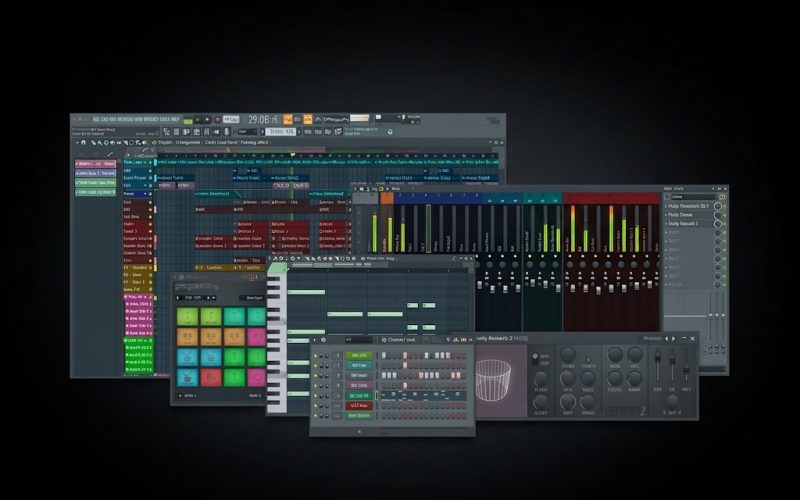
Task: Click the round icon right of the hint panel
Action: pyautogui.click(x=390, y=132)
